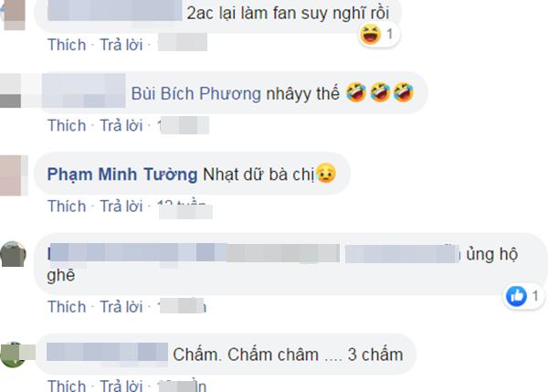Open the avatar beside the top comment
The image size is (548, 392).
pos(14,15)
